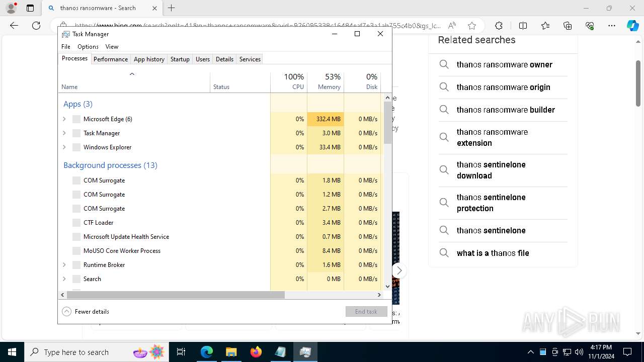Open Edge tab actions menu
The width and height of the screenshot is (644, 362).
(30, 8)
